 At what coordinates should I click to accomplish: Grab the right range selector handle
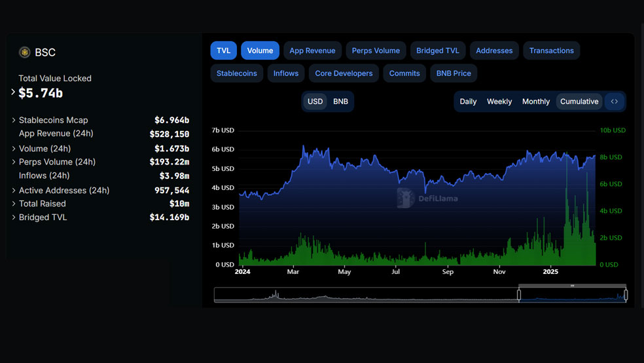[626, 295]
